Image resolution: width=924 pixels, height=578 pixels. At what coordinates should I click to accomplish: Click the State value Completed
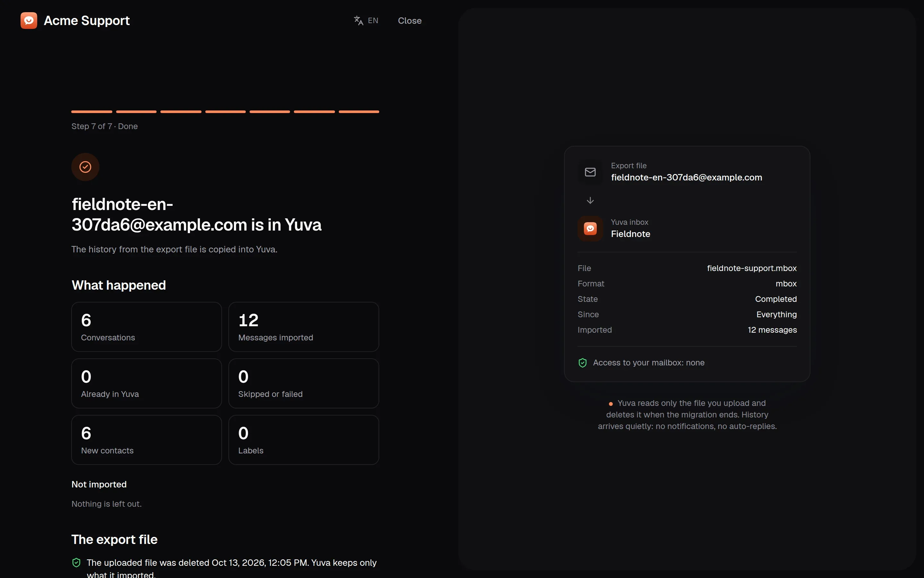point(776,299)
